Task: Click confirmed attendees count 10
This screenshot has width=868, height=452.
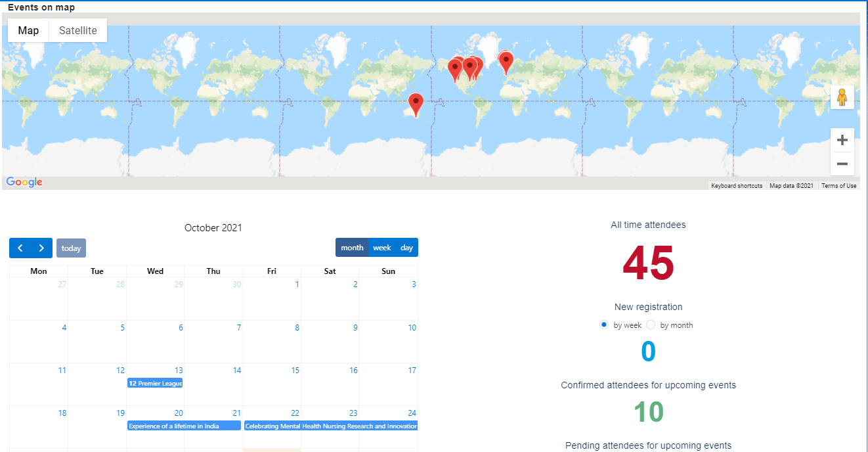Action: click(x=648, y=412)
